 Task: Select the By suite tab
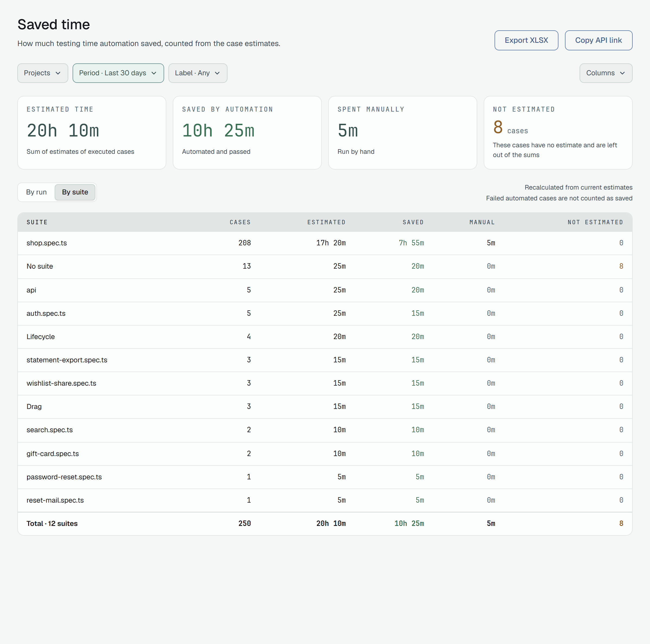click(75, 192)
